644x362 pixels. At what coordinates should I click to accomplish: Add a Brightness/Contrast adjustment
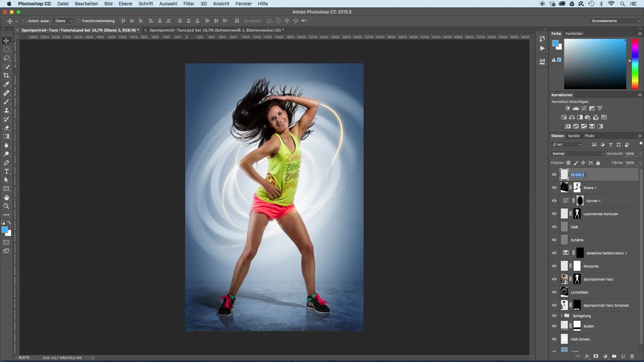pos(568,108)
